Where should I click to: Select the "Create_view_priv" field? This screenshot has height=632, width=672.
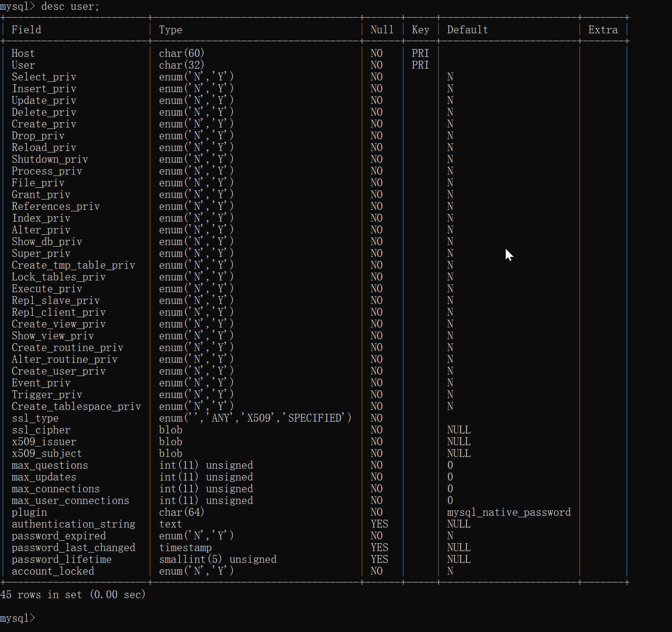point(59,324)
